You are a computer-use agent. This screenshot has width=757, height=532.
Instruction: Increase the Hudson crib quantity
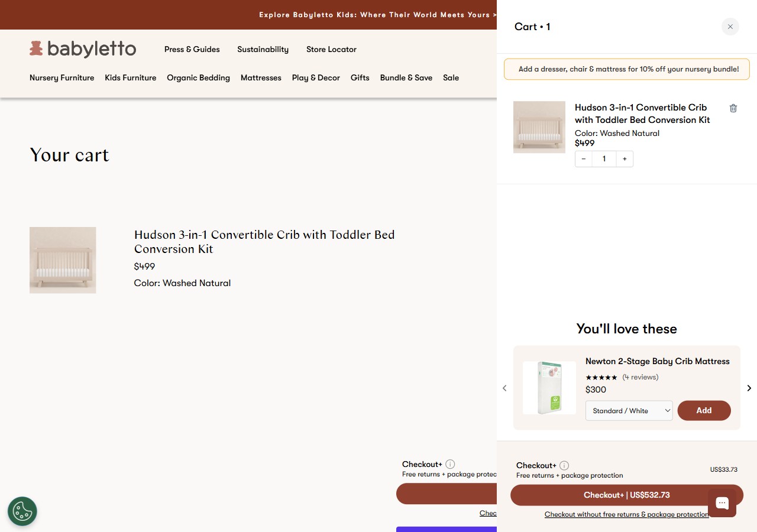click(x=625, y=159)
